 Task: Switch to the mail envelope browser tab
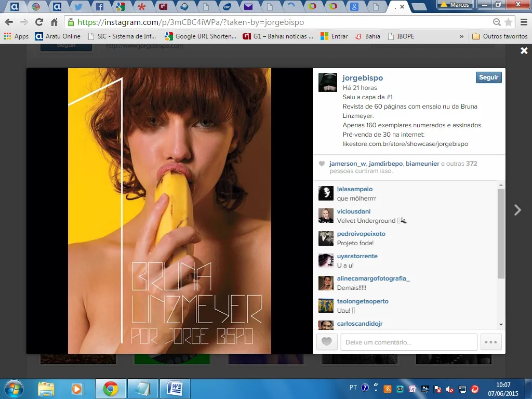pos(248,6)
